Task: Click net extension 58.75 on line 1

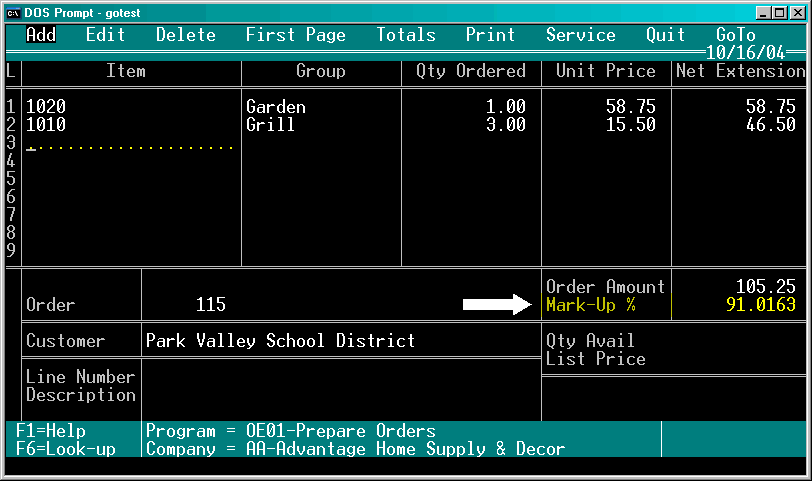Action: point(770,107)
